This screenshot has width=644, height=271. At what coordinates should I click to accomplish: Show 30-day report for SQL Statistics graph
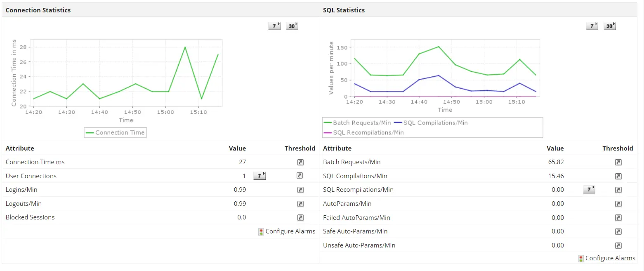tap(610, 26)
